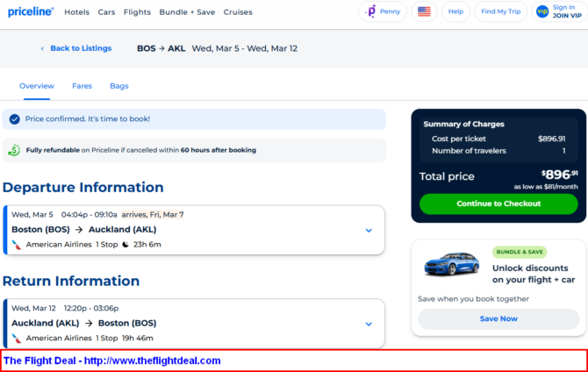The width and height of the screenshot is (588, 372).
Task: Click the BUNDLE & SAVE badge
Action: (x=520, y=252)
